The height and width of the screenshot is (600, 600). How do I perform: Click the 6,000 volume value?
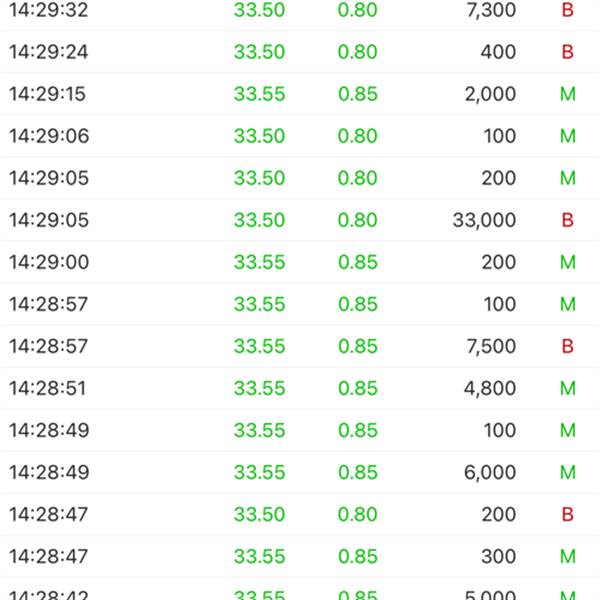(x=490, y=472)
